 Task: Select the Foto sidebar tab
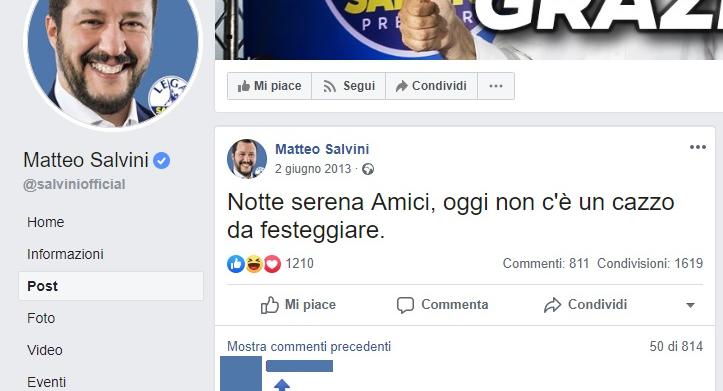pos(41,318)
